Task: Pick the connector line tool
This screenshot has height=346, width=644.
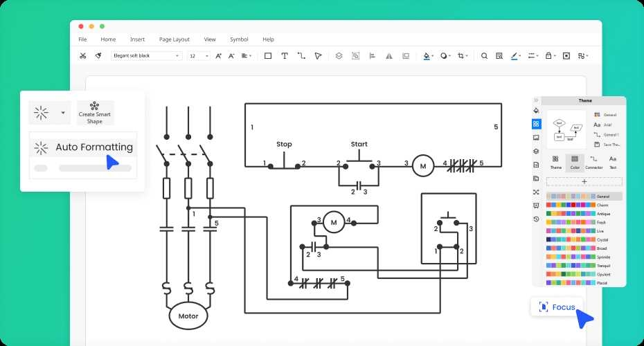Action: (301, 55)
